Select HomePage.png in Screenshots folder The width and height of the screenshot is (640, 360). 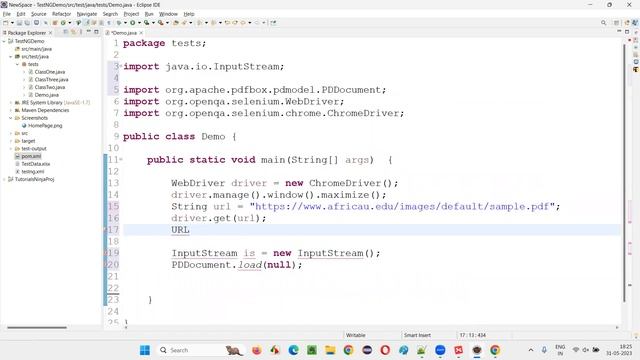coord(45,126)
